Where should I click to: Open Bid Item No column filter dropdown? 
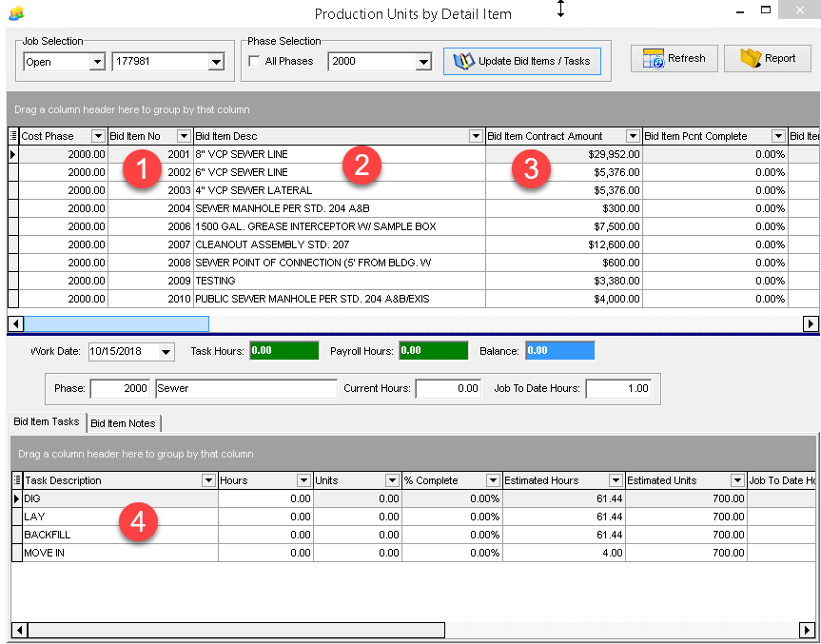(184, 137)
